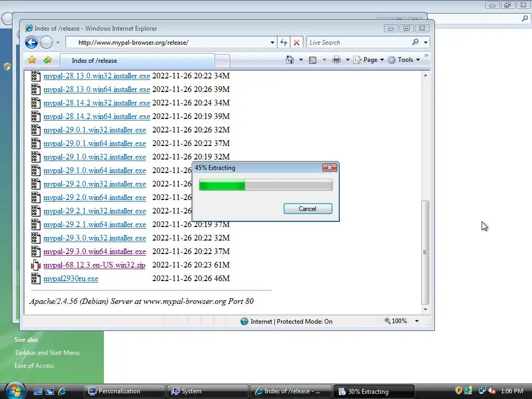Click the page's vertical scrollbar thumb
The height and width of the screenshot is (399, 532).
pyautogui.click(x=425, y=252)
